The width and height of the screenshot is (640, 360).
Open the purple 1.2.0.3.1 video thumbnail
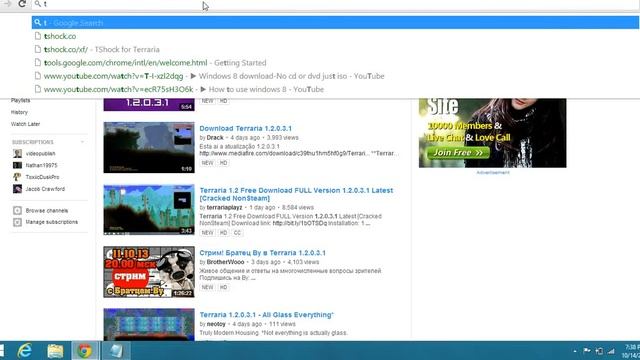coord(149,104)
